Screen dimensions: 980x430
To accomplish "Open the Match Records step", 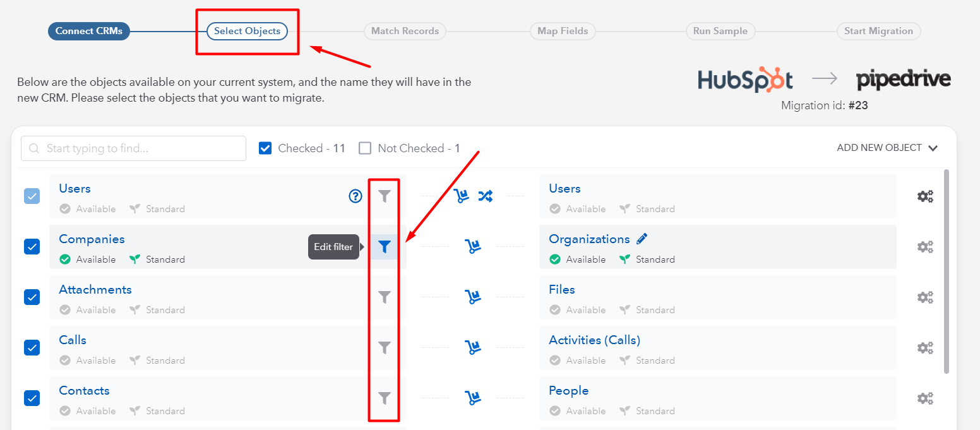I will pyautogui.click(x=405, y=31).
